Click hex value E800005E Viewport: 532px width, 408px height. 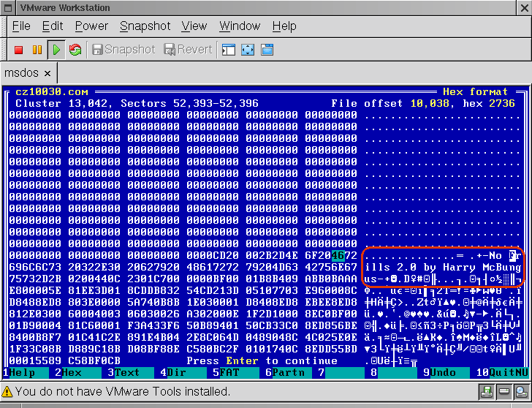(35, 290)
